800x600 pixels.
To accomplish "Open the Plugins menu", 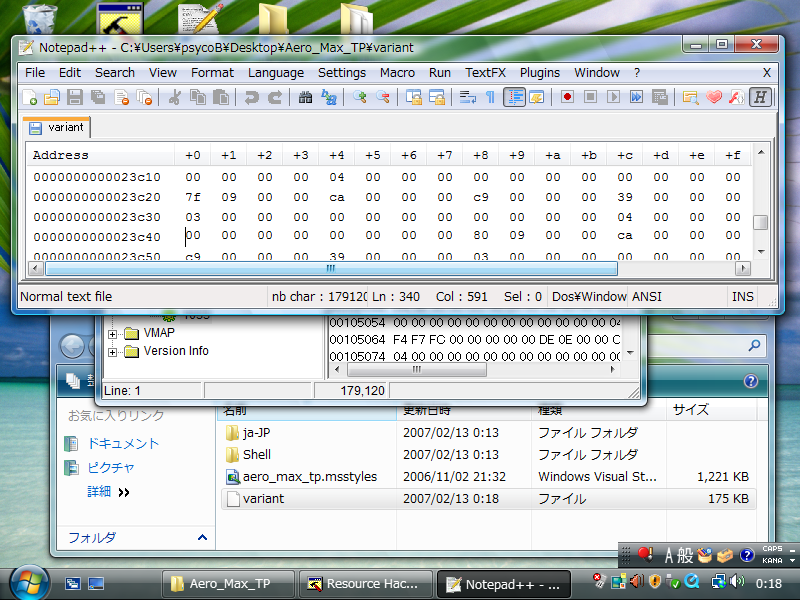I will point(540,73).
